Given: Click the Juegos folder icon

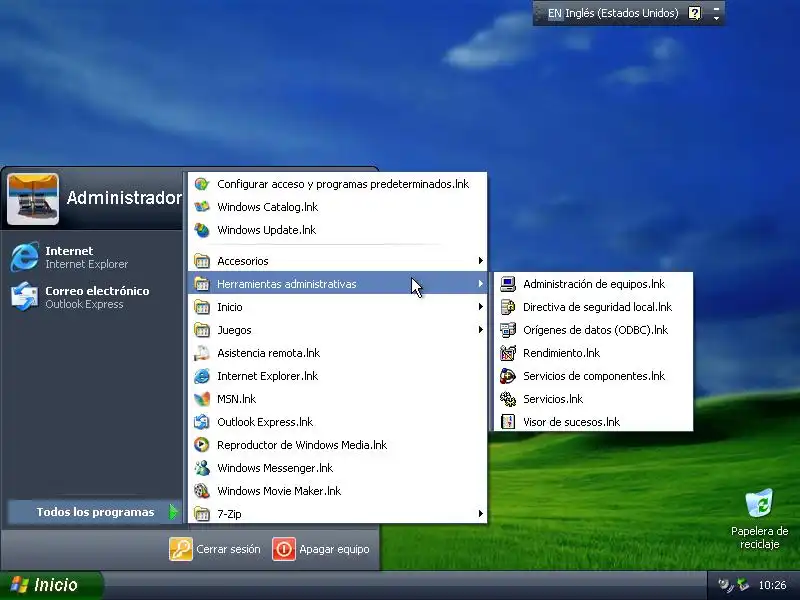Looking at the screenshot, I should (202, 330).
